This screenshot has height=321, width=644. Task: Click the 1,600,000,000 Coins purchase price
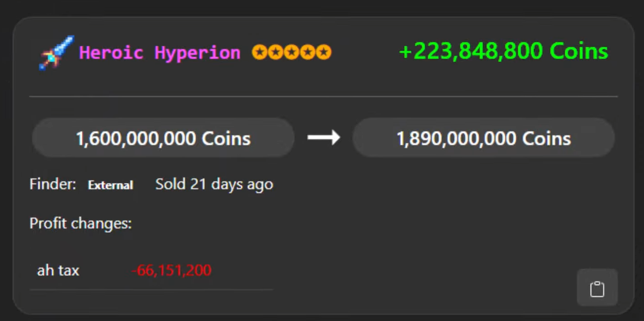pos(163,138)
